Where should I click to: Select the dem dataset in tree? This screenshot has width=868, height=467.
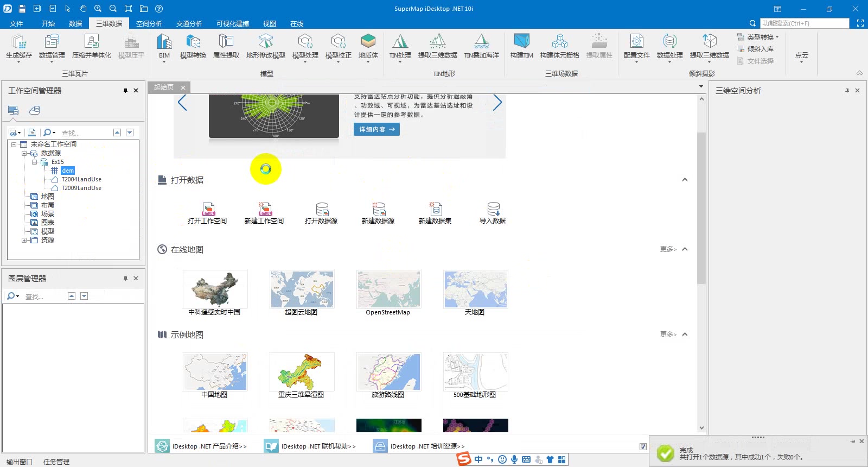68,171
